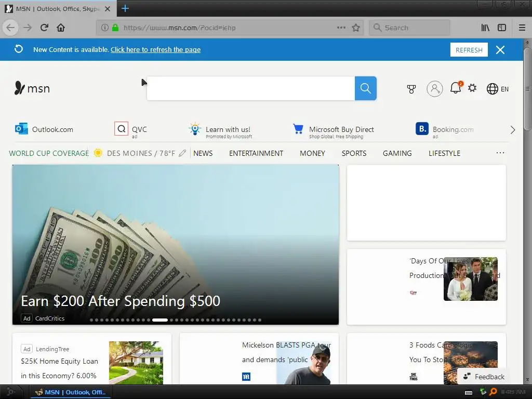The image size is (532, 399).
Task: Open the Outlook.com shortcut
Action: pyautogui.click(x=44, y=129)
